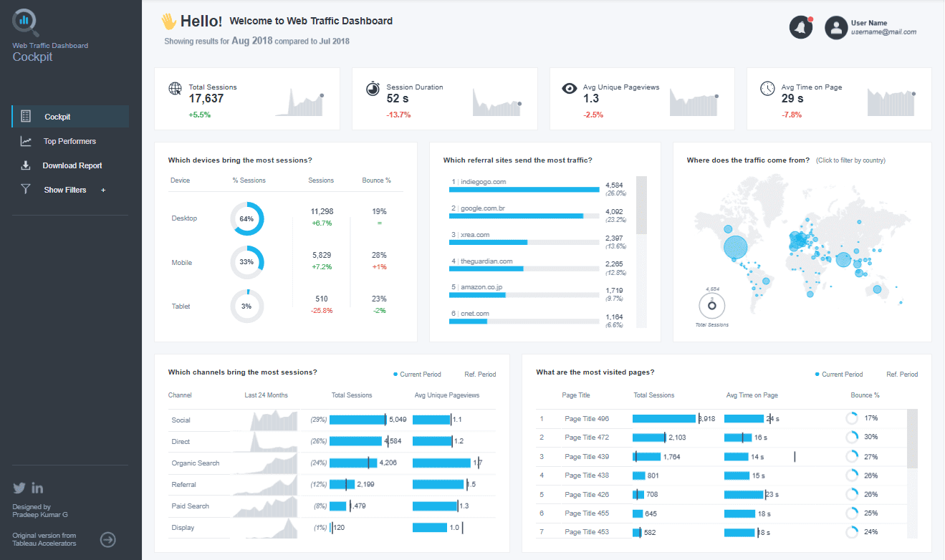Image resolution: width=945 pixels, height=560 pixels.
Task: Select the Desktop 64% donut chart
Action: [x=247, y=218]
